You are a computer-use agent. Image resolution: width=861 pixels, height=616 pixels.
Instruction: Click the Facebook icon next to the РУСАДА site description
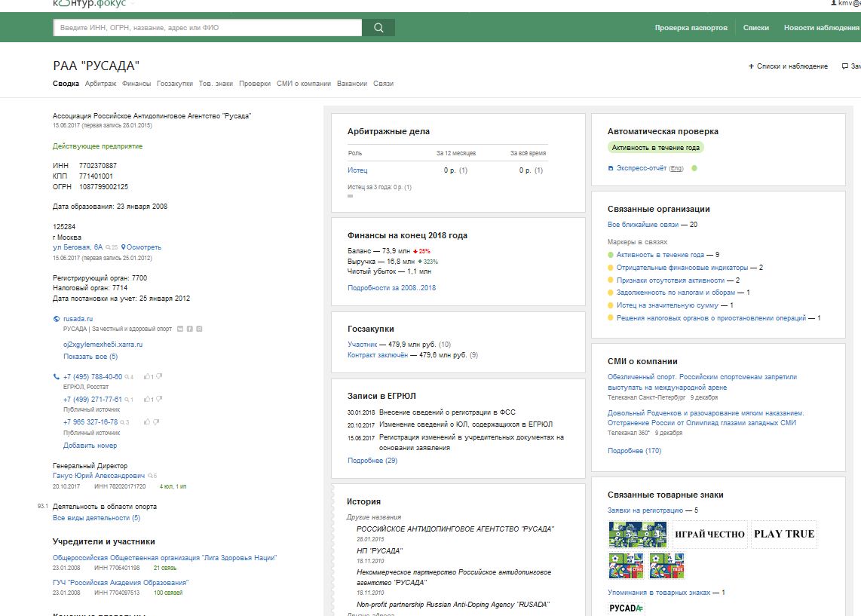coord(189,329)
